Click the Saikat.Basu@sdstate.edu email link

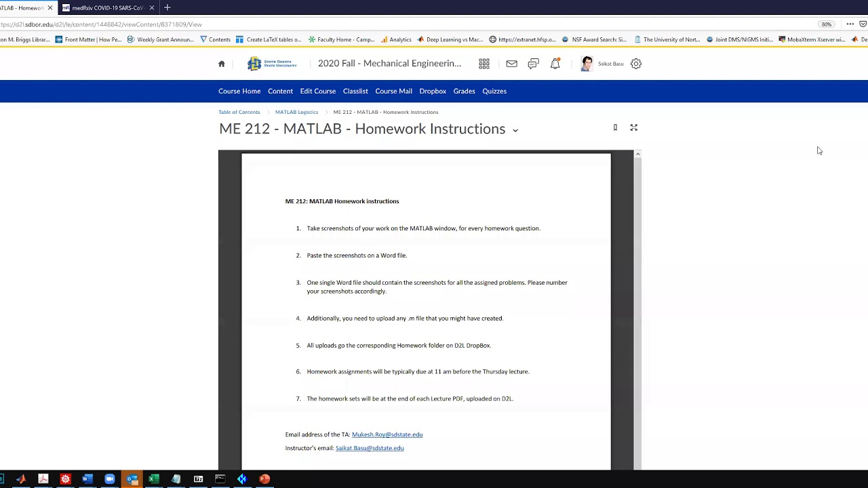tap(370, 448)
